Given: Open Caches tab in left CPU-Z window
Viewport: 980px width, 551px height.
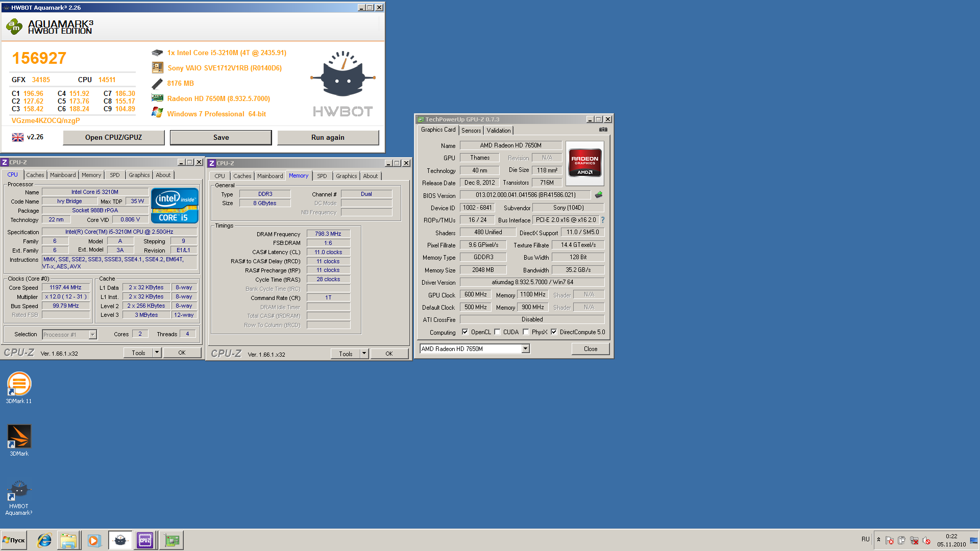Looking at the screenshot, I should point(35,175).
